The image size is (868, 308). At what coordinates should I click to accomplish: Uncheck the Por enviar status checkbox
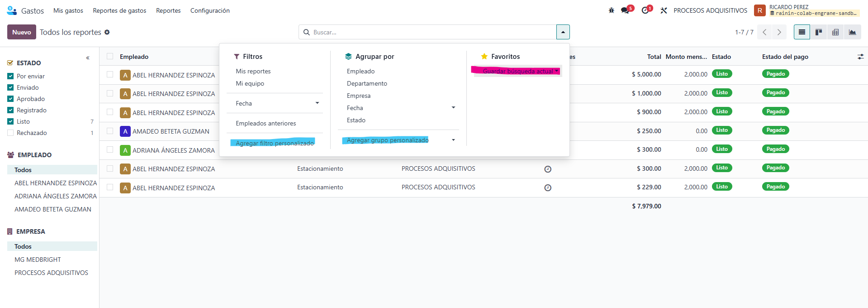pos(10,76)
